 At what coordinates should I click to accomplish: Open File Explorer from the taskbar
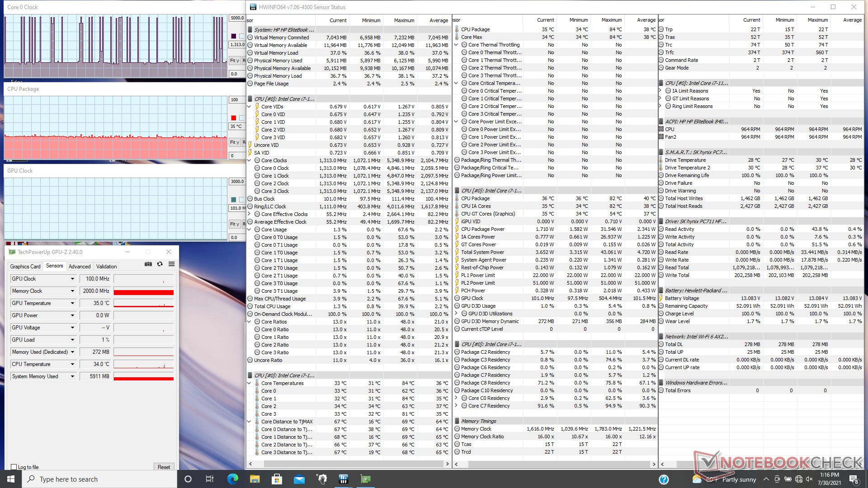(255, 479)
